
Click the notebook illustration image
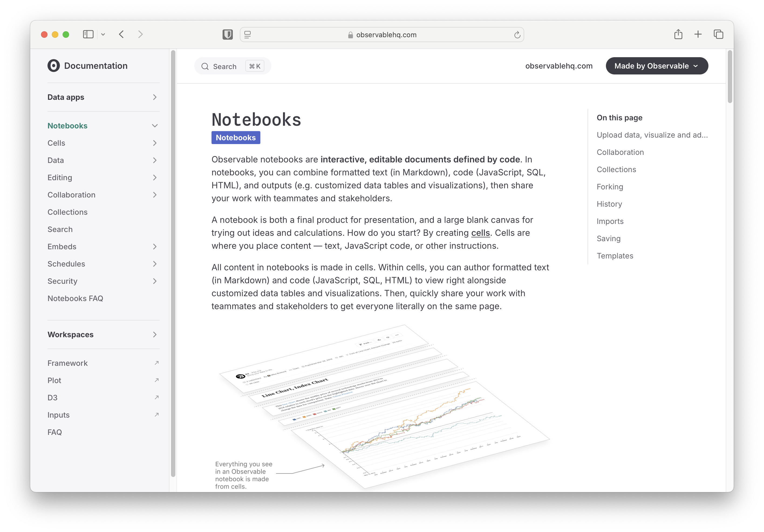(x=383, y=408)
